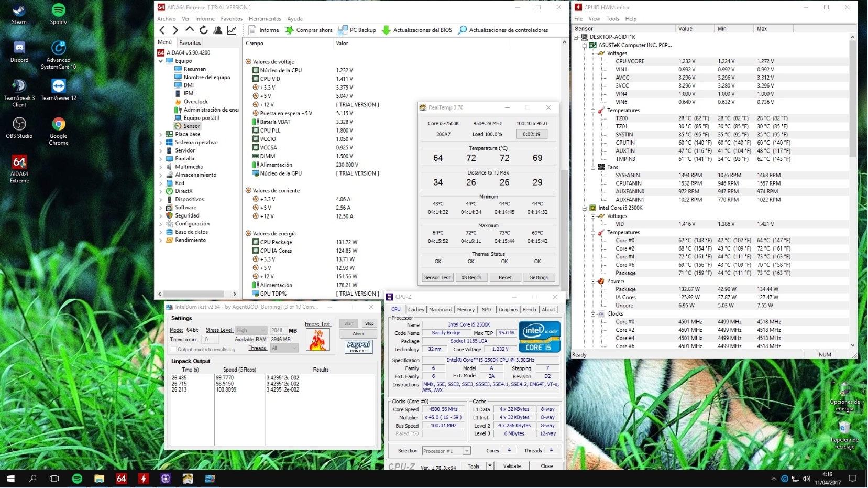Click Comprar ahora in AIDA64
The width and height of the screenshot is (868, 488).
tap(309, 30)
